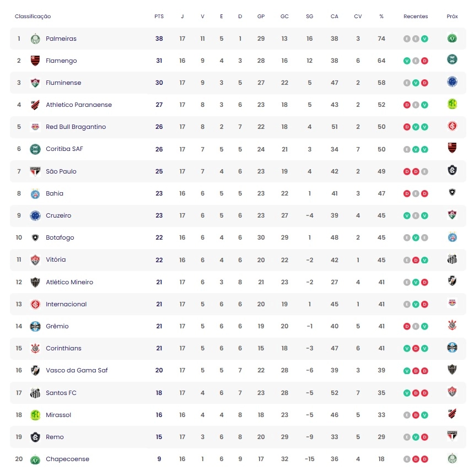
Task: Click the Remo crest in row nineteen
Action: (x=35, y=437)
